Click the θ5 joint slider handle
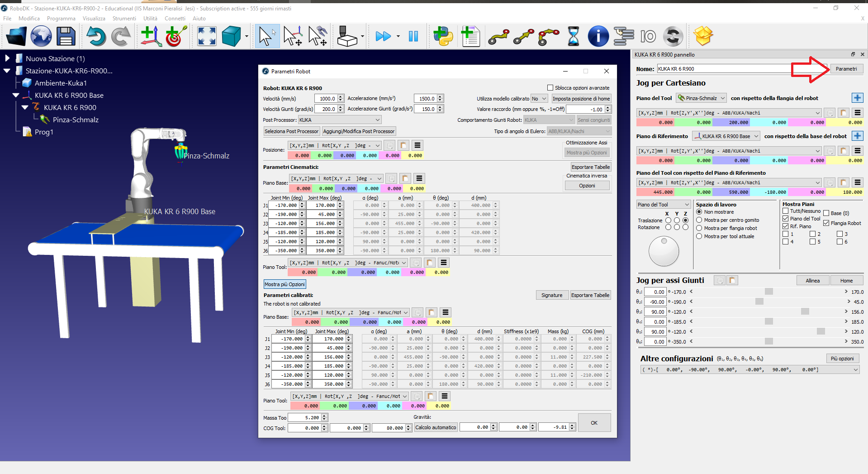868x474 pixels. pos(821,331)
